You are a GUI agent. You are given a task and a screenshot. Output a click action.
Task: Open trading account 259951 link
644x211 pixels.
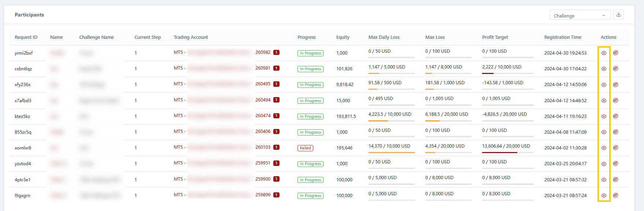click(x=263, y=163)
